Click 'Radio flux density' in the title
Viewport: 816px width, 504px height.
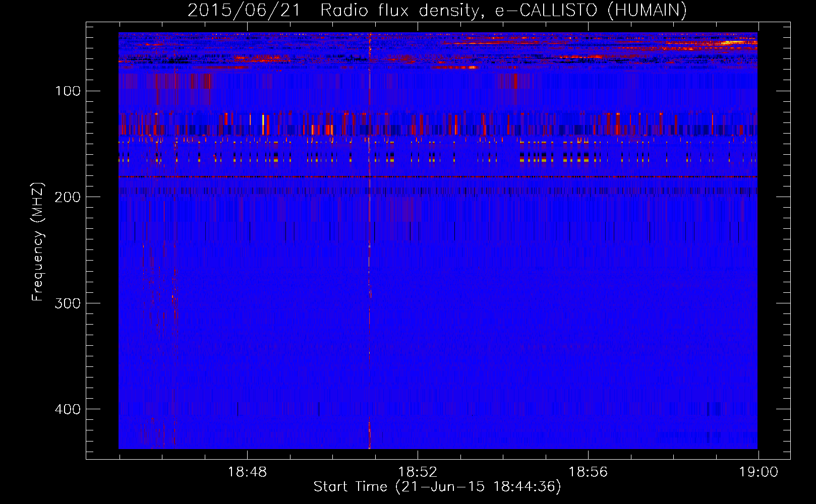(x=399, y=11)
